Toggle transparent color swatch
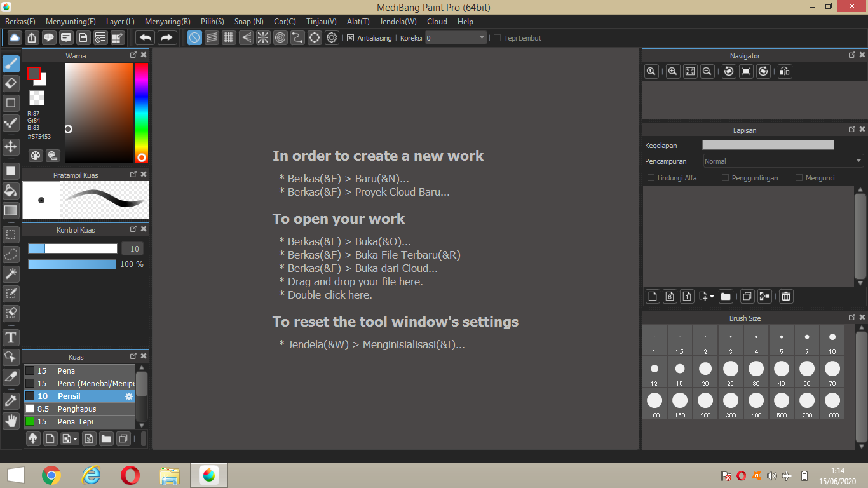The image size is (868, 488). (x=37, y=98)
